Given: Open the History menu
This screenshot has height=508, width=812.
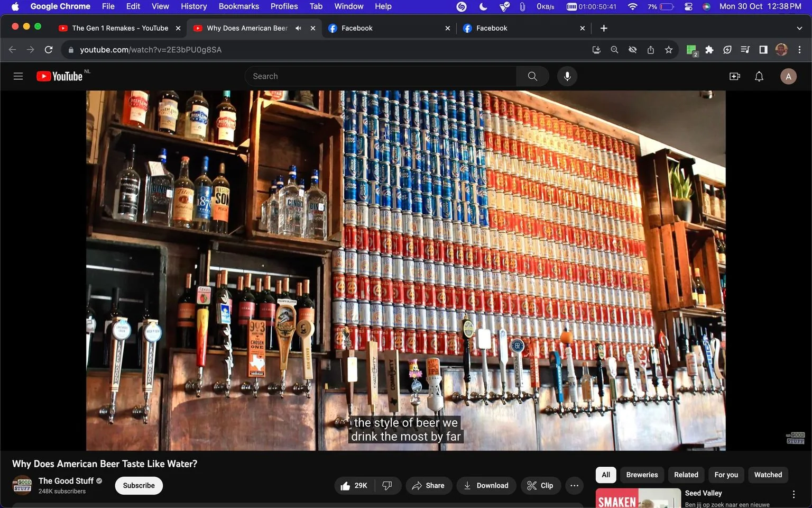Looking at the screenshot, I should 193,6.
